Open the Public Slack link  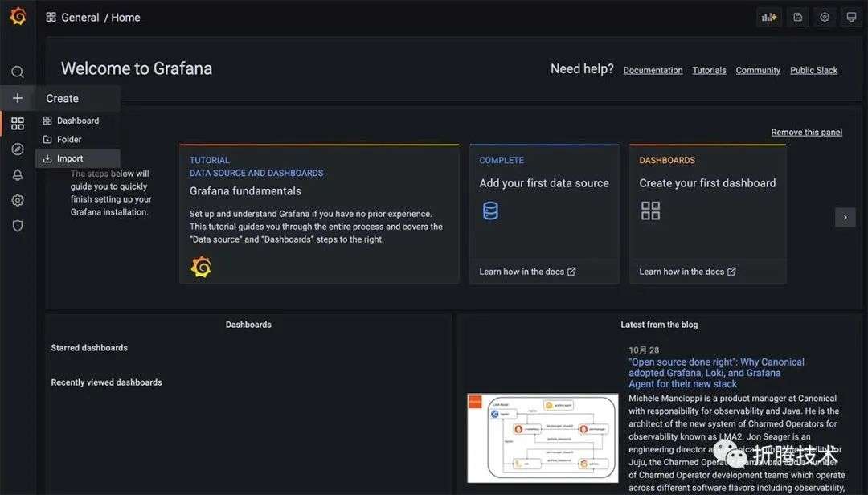(813, 71)
